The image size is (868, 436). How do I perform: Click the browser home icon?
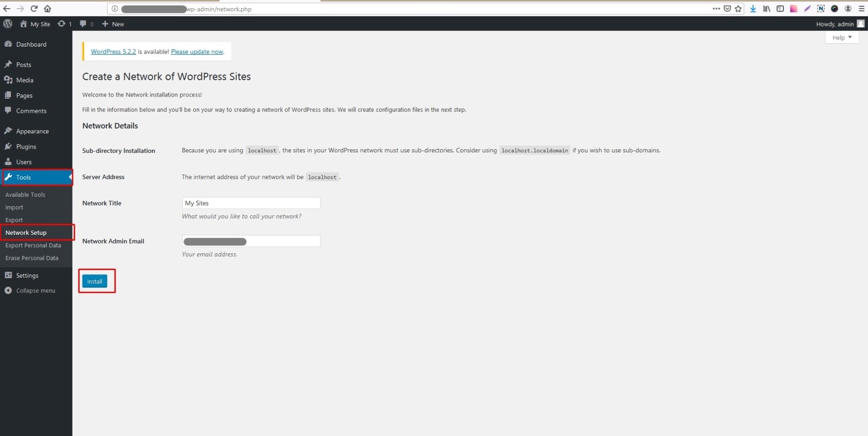pyautogui.click(x=48, y=9)
